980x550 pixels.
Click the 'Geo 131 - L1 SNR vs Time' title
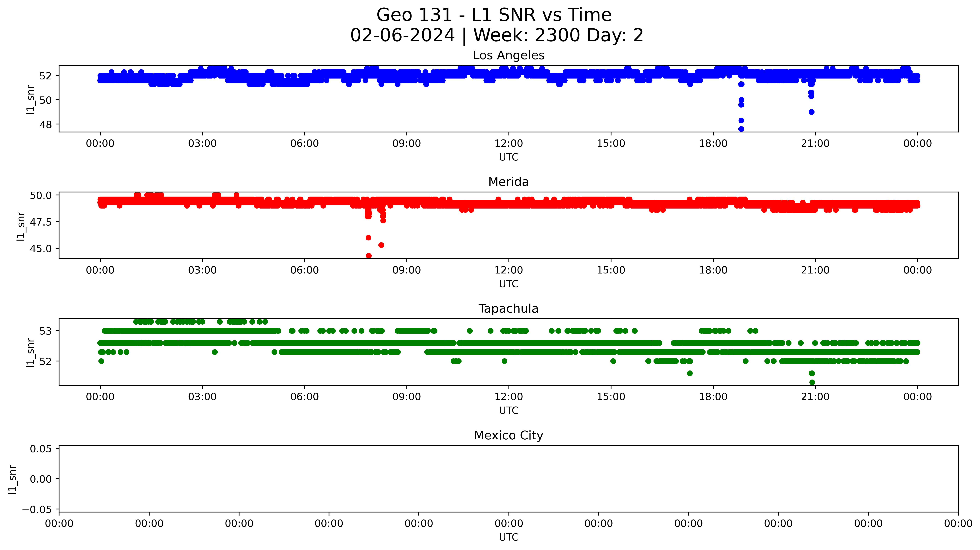point(494,15)
